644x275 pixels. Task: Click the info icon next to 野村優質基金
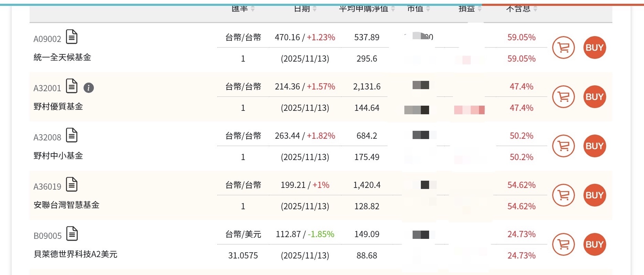click(x=89, y=88)
